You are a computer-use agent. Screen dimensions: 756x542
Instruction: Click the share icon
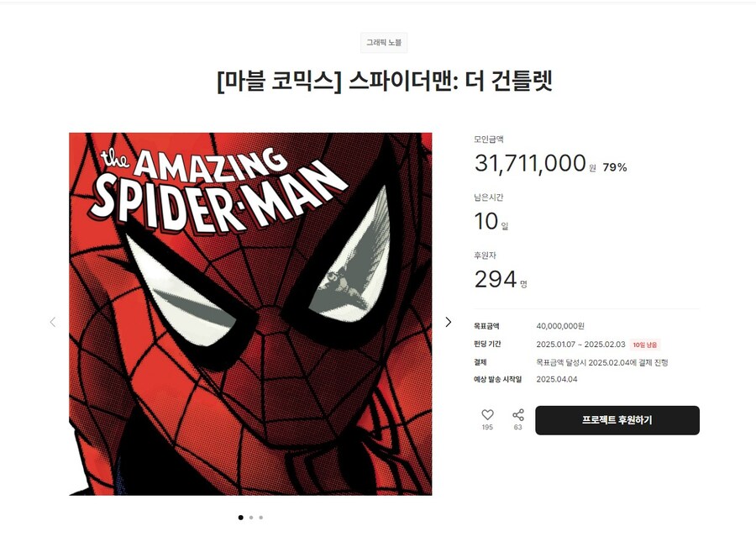click(x=518, y=415)
